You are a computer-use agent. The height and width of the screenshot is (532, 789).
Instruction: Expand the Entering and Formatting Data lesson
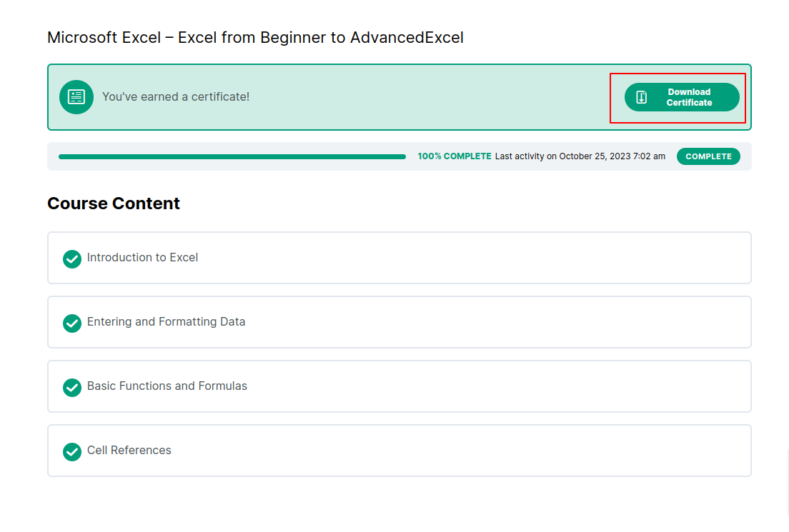(166, 322)
